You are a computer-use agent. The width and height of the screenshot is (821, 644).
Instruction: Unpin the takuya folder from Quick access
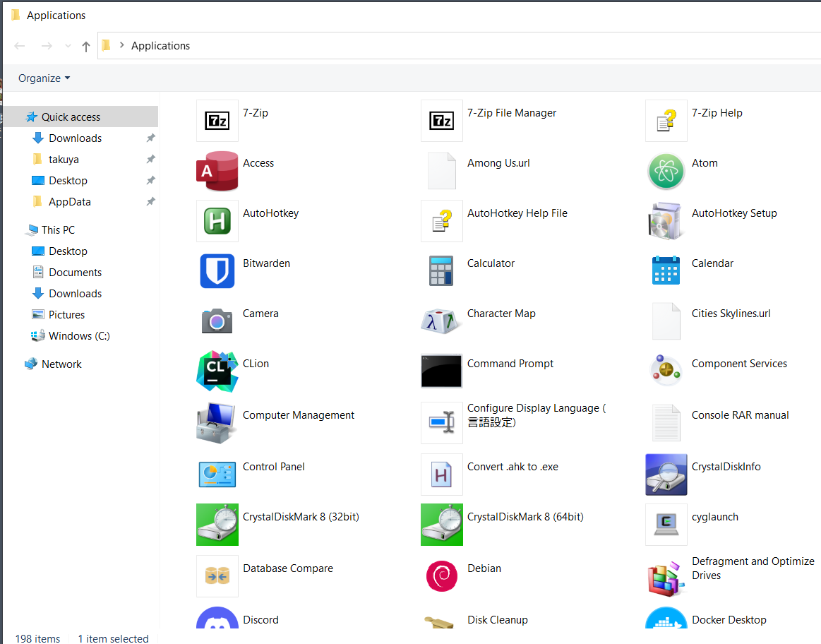pos(150,159)
